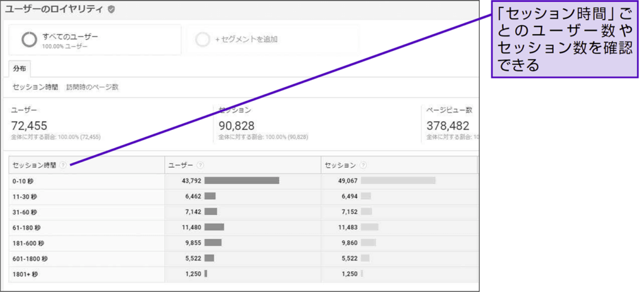This screenshot has width=644, height=292.
Task: Switch to the 訪問時のページ数 view link
Action: (92, 87)
